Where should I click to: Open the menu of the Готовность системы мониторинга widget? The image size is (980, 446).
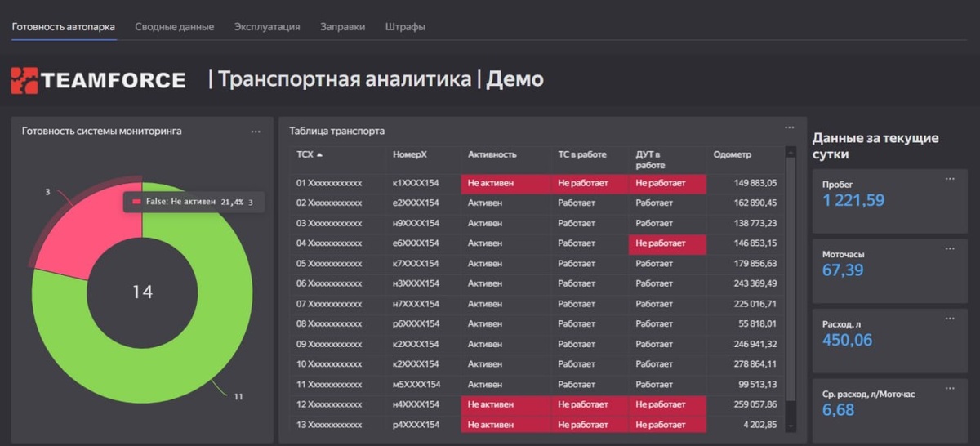(256, 132)
